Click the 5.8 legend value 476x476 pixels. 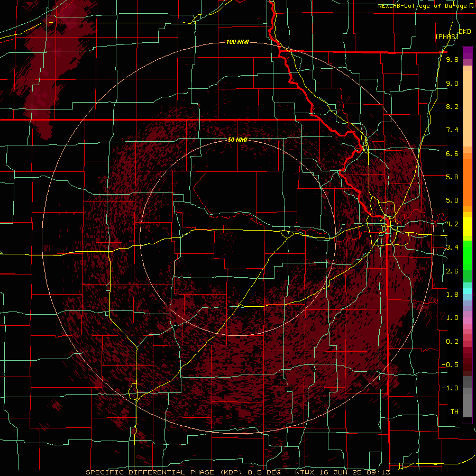452,177
